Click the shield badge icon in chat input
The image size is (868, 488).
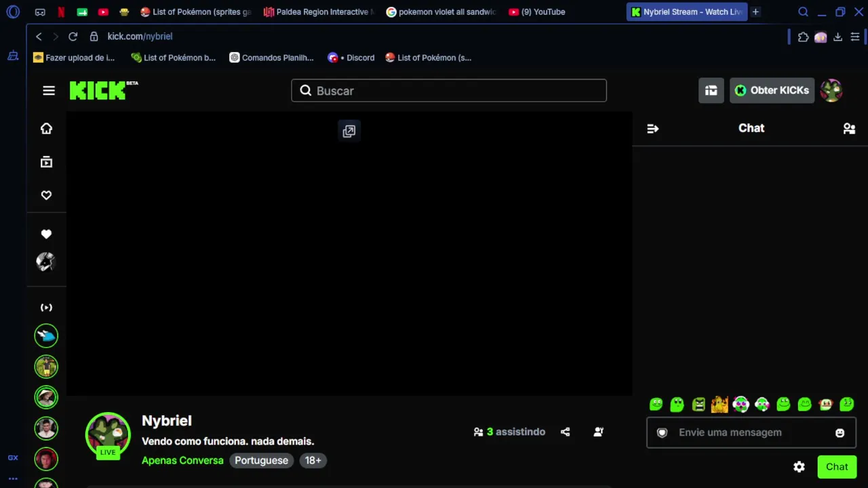pyautogui.click(x=663, y=432)
